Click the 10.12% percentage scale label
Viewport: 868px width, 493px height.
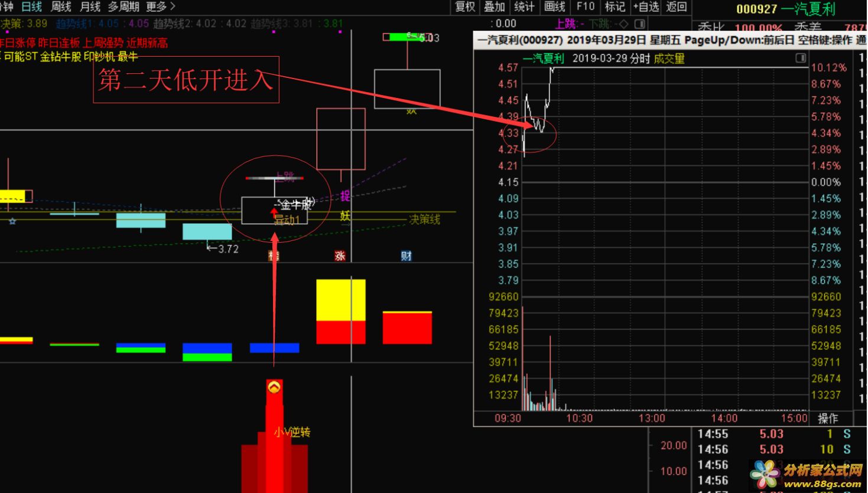(828, 67)
